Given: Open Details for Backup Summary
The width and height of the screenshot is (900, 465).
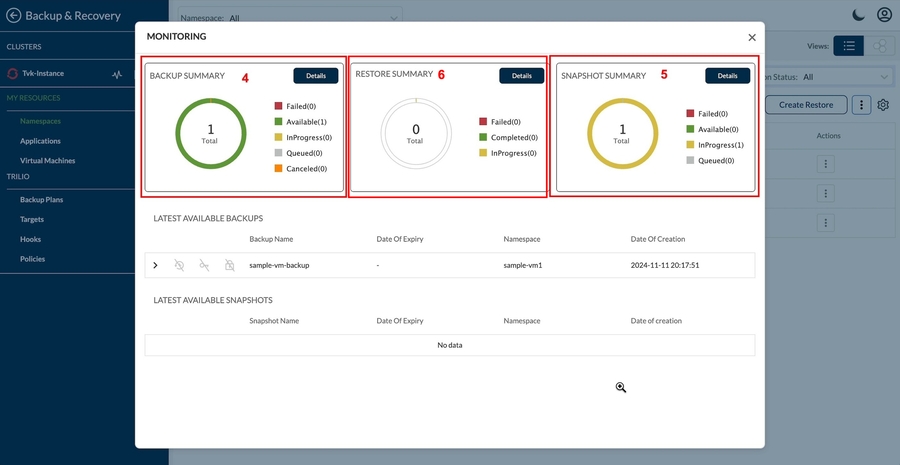Looking at the screenshot, I should [x=315, y=76].
